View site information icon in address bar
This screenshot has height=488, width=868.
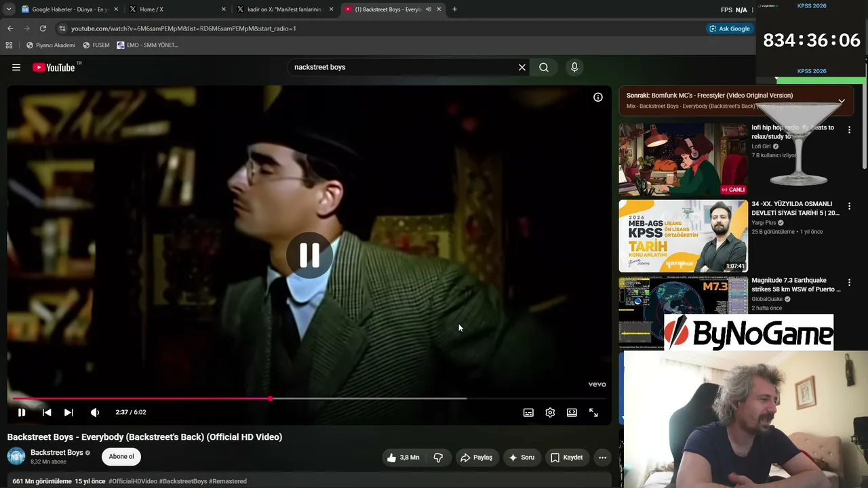62,28
